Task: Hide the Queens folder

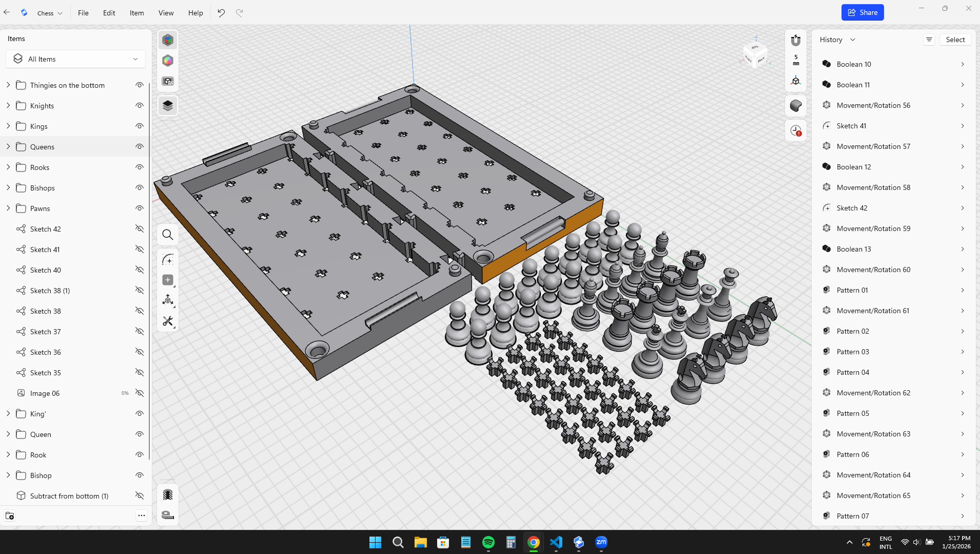Action: (x=140, y=147)
